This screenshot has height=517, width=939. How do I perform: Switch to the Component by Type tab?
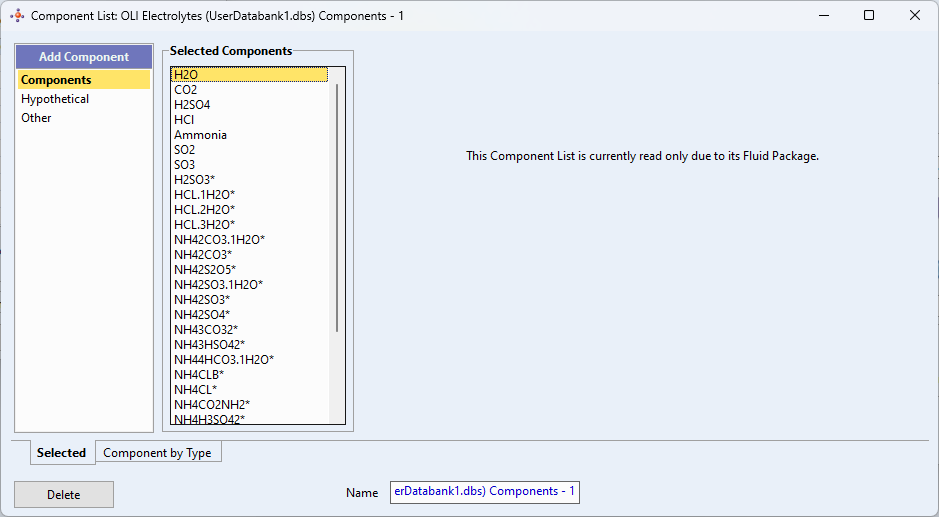click(157, 453)
